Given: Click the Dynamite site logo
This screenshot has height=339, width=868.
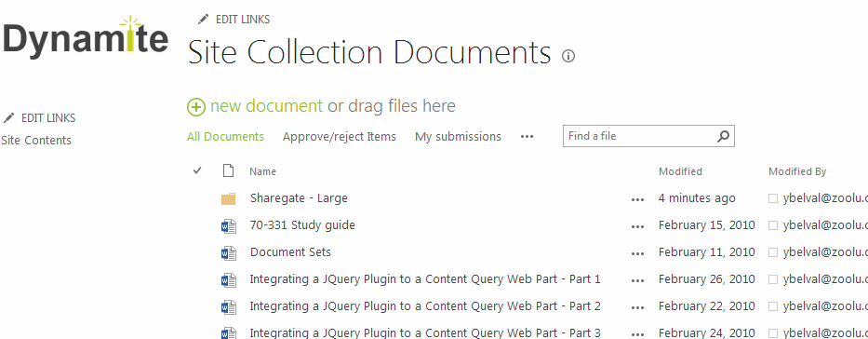Looking at the screenshot, I should coord(86,37).
